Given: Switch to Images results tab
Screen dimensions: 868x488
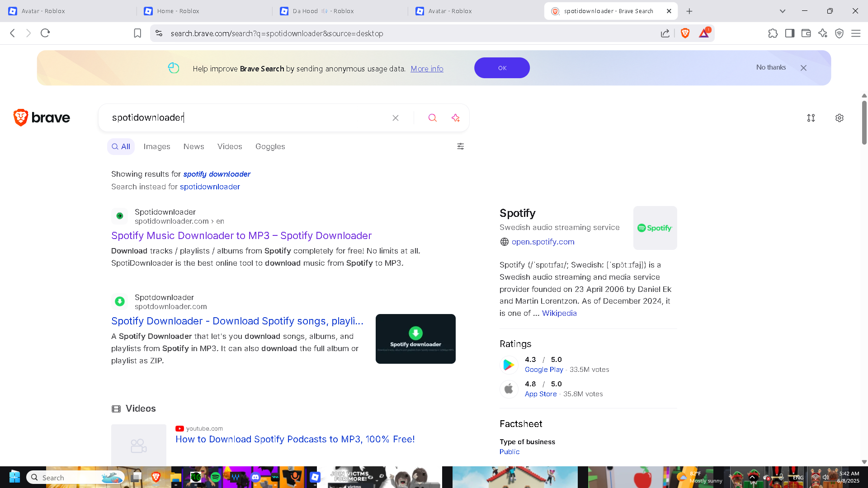Looking at the screenshot, I should pyautogui.click(x=157, y=146).
